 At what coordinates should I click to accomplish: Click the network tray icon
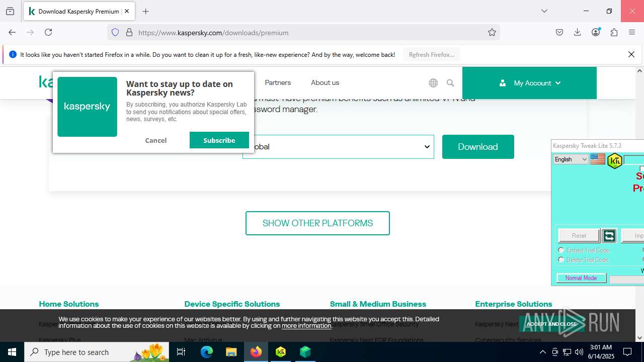pyautogui.click(x=567, y=352)
